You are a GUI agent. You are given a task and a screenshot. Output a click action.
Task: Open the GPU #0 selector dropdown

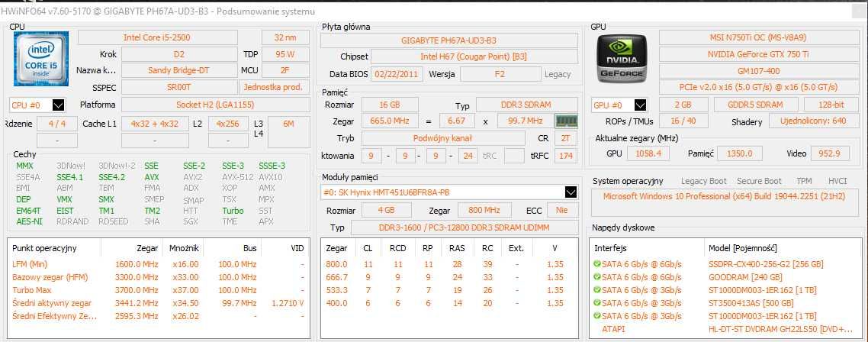[619, 105]
